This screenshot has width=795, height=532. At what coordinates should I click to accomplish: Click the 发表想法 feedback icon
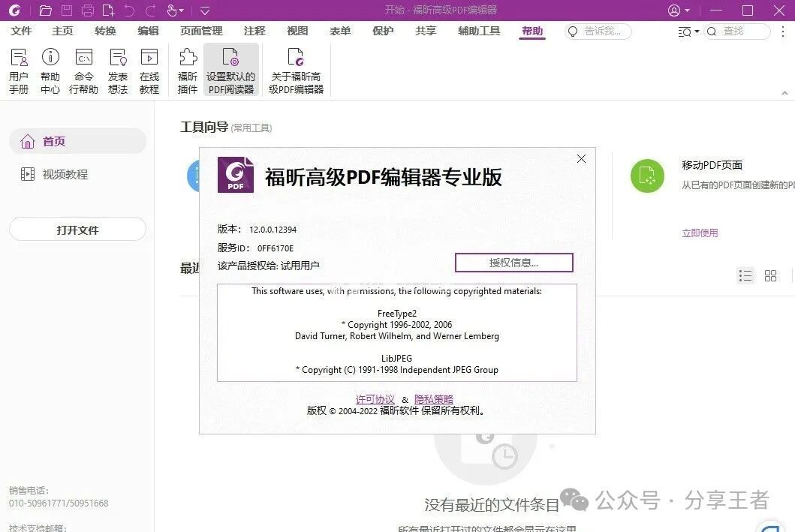(117, 70)
